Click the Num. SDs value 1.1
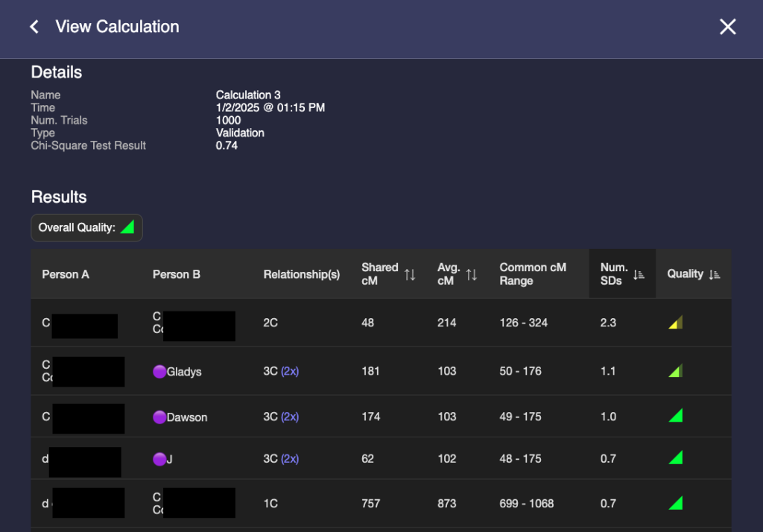This screenshot has width=763, height=532. [608, 371]
